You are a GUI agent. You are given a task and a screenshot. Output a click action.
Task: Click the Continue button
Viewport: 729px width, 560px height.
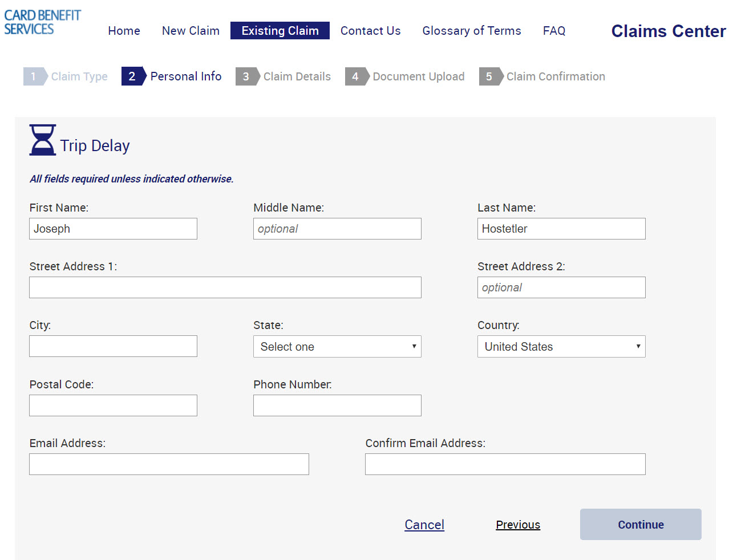point(640,524)
